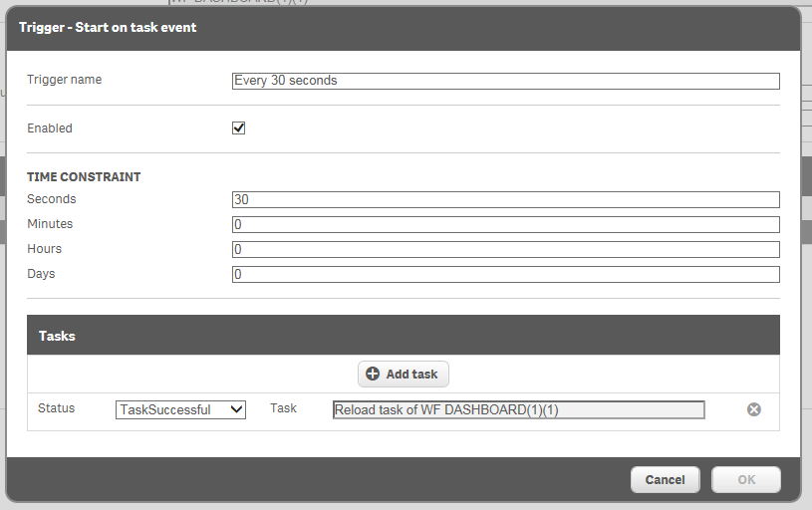Click the Reload task of WF DASHBOARD field
The width and height of the screenshot is (812, 510).
518,409
